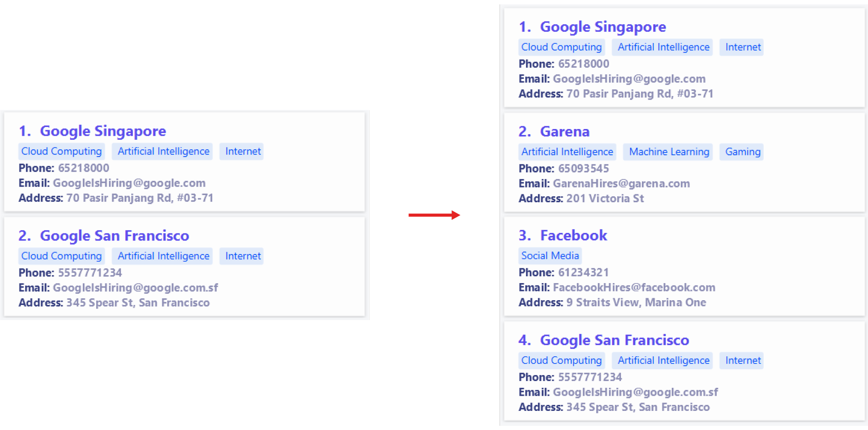Screen dimensions: 868x430
Task: Click address 9 Straits View, Marina One
Action: coord(636,302)
